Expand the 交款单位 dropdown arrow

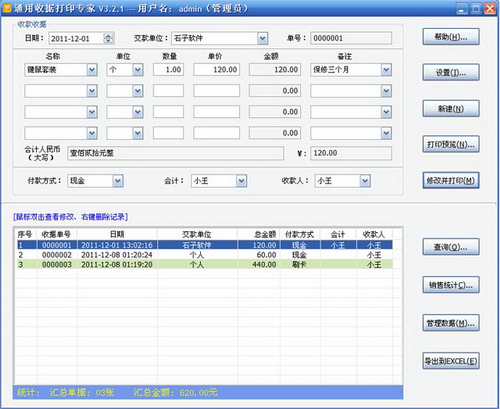(x=263, y=38)
